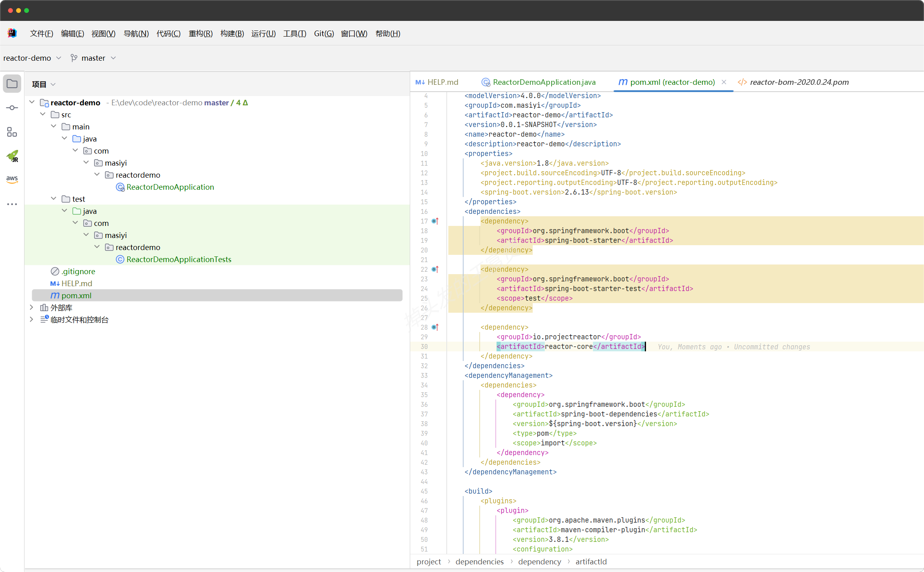Open the Structure tool window icon
Viewport: 924px width, 572px height.
pos(12,132)
